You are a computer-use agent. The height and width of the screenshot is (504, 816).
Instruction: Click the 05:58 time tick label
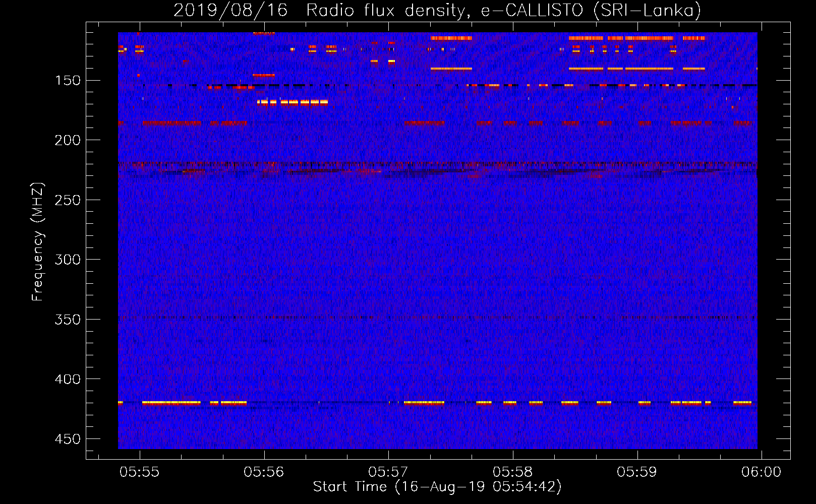click(513, 472)
